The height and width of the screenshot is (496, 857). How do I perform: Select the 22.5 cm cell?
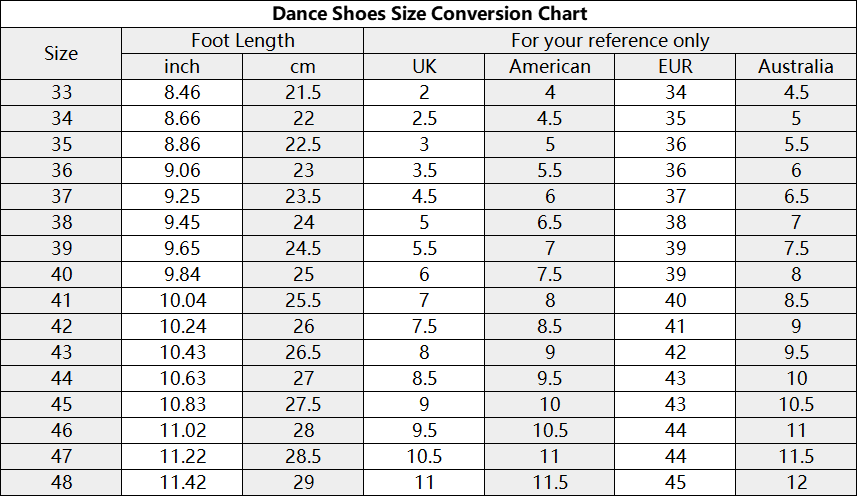pyautogui.click(x=303, y=144)
